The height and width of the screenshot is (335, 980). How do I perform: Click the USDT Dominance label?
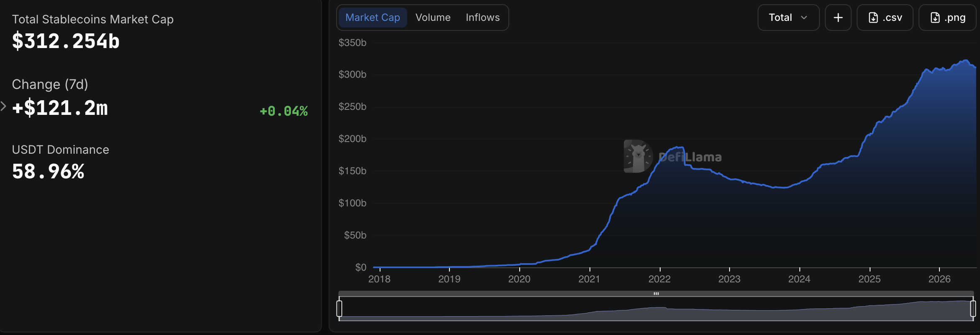[61, 150]
